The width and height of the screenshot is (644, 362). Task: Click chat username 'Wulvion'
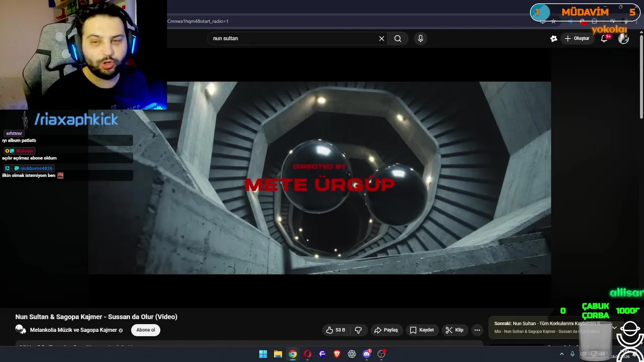tap(24, 151)
